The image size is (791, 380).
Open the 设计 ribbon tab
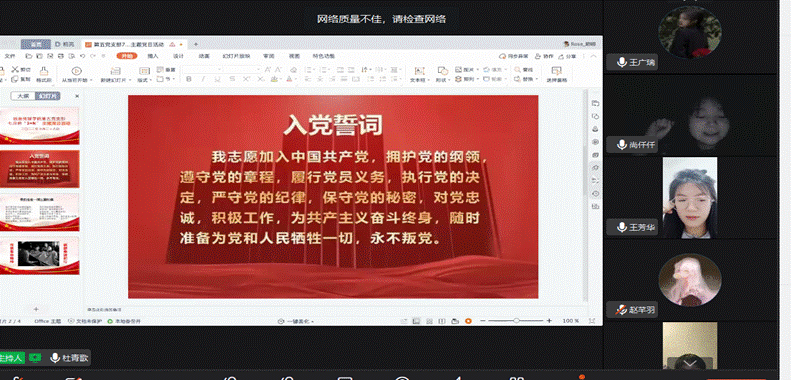coord(178,56)
